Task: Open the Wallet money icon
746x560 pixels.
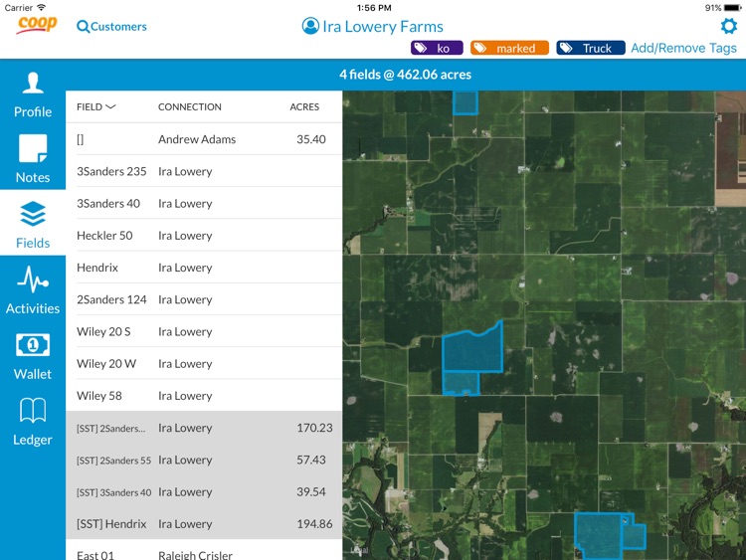Action: point(33,345)
